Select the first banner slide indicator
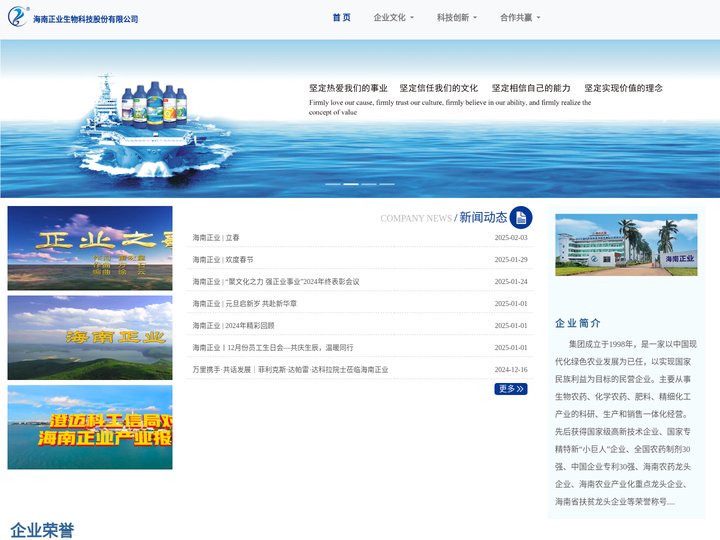The image size is (720, 540). coord(333,184)
